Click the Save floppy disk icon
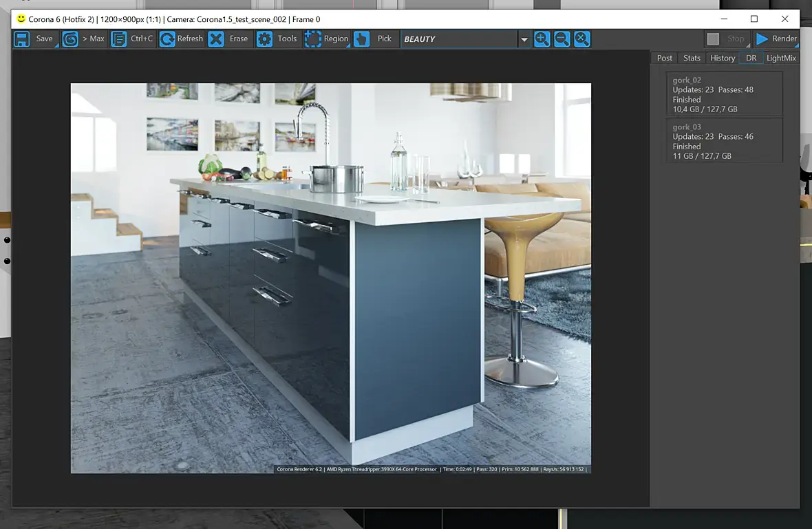This screenshot has height=529, width=812. 22,39
